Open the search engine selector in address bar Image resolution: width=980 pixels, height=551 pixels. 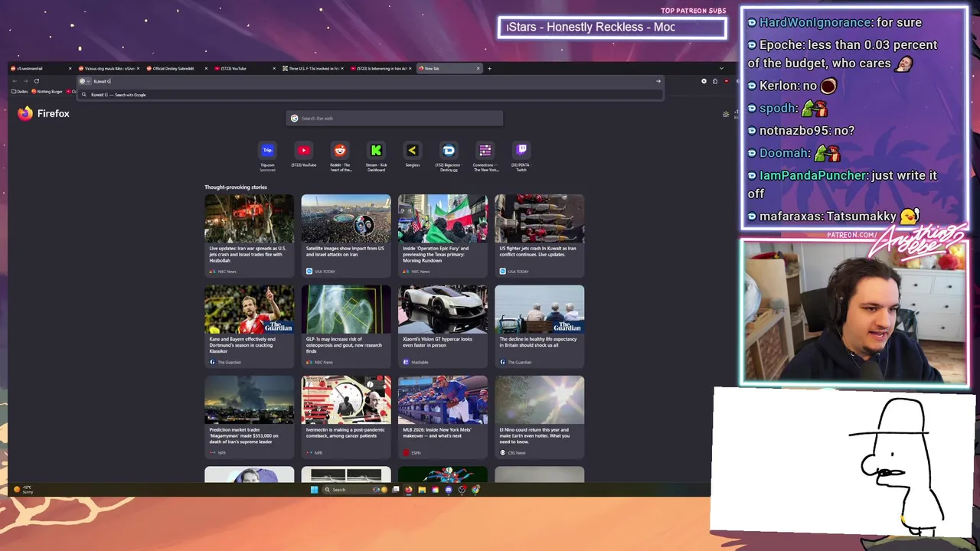pos(83,81)
